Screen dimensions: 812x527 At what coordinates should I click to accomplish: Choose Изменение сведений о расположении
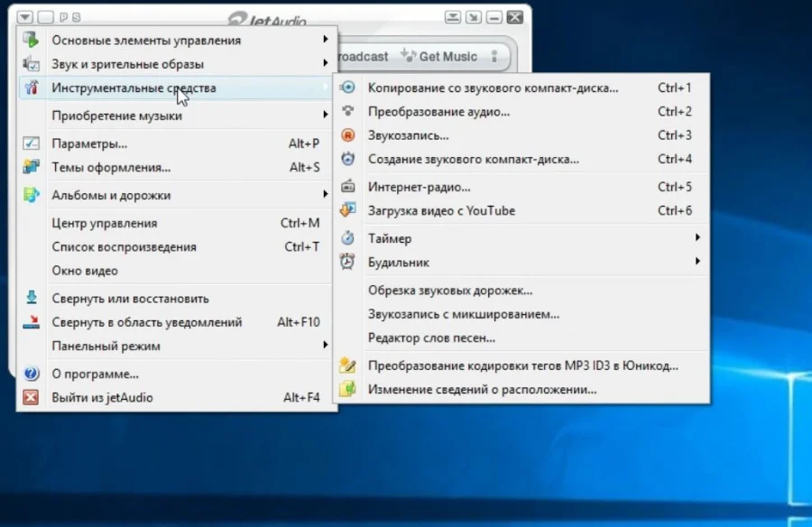pyautogui.click(x=521, y=390)
